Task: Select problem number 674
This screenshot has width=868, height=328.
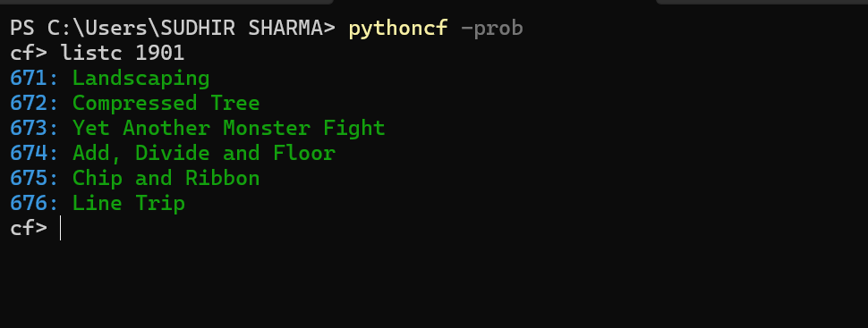Action: 29,153
